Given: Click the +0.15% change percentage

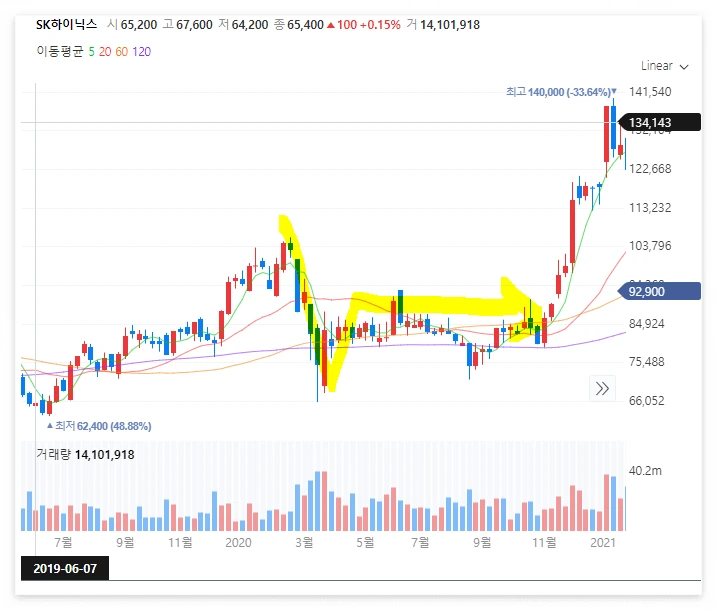Looking at the screenshot, I should [380, 25].
